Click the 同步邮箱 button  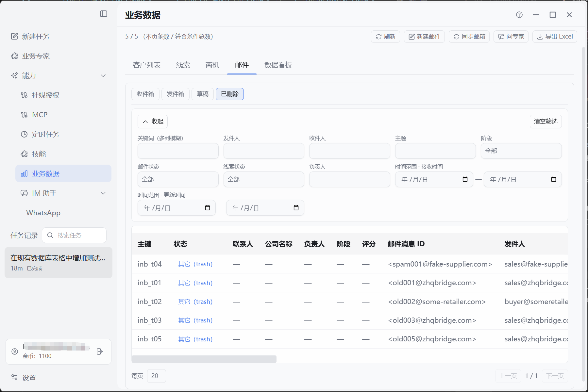pyautogui.click(x=469, y=37)
